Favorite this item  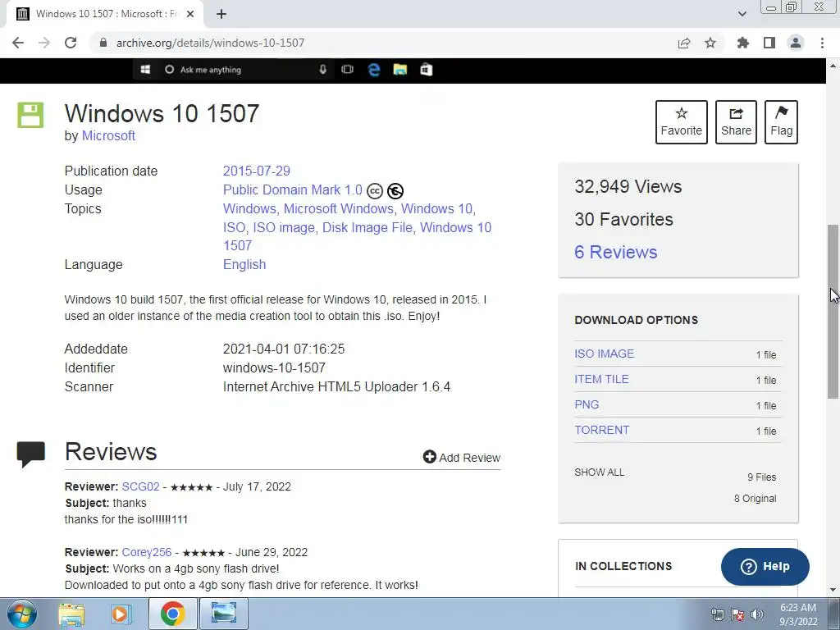[682, 122]
